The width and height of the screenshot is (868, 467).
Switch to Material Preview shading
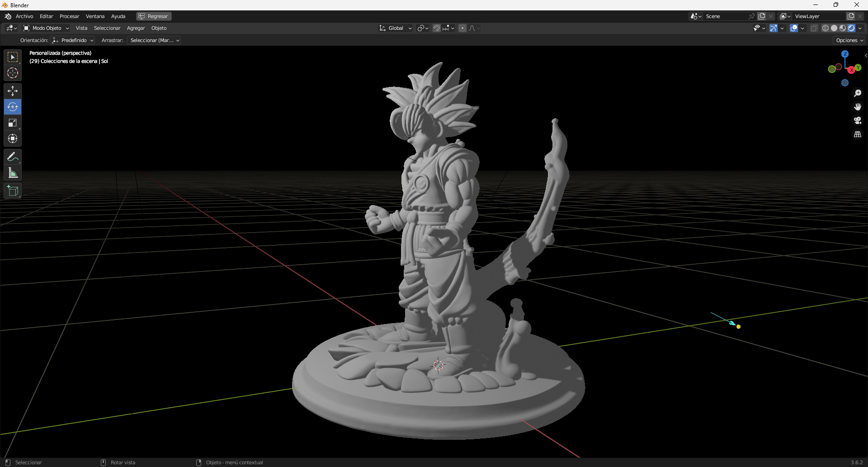pos(843,28)
